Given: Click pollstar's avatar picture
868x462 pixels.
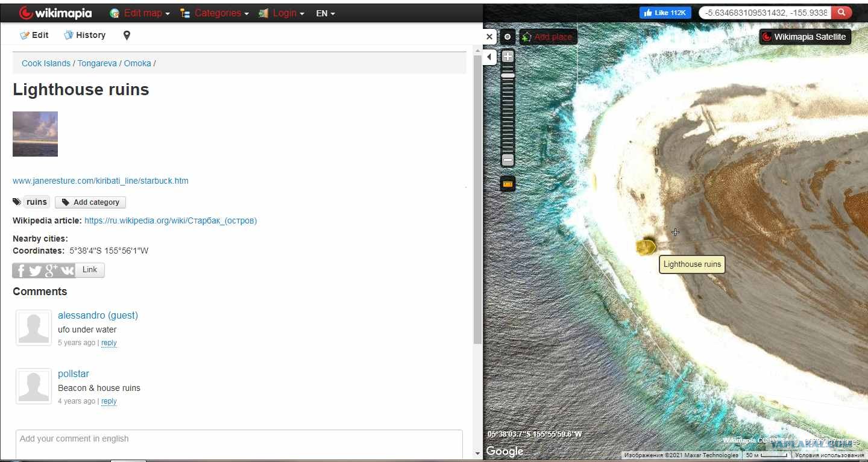Looking at the screenshot, I should click(34, 386).
